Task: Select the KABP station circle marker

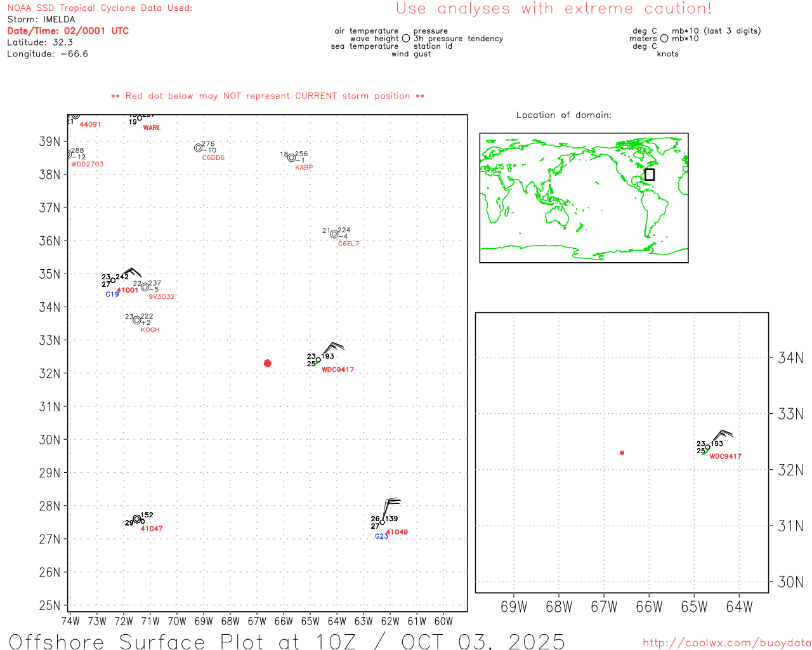Action: [291, 158]
